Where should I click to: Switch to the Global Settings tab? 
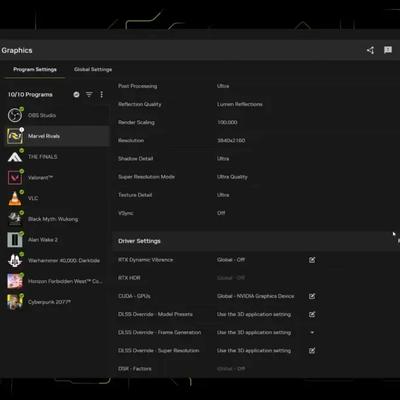click(x=93, y=69)
